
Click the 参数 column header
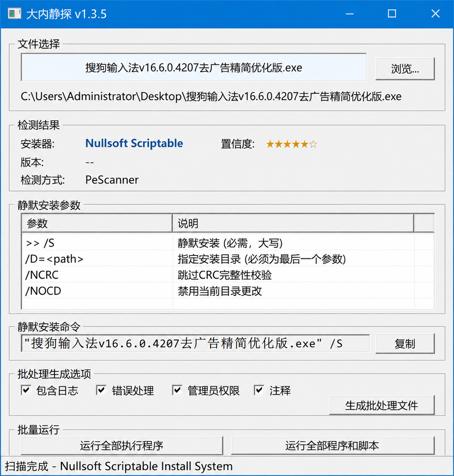[97, 223]
